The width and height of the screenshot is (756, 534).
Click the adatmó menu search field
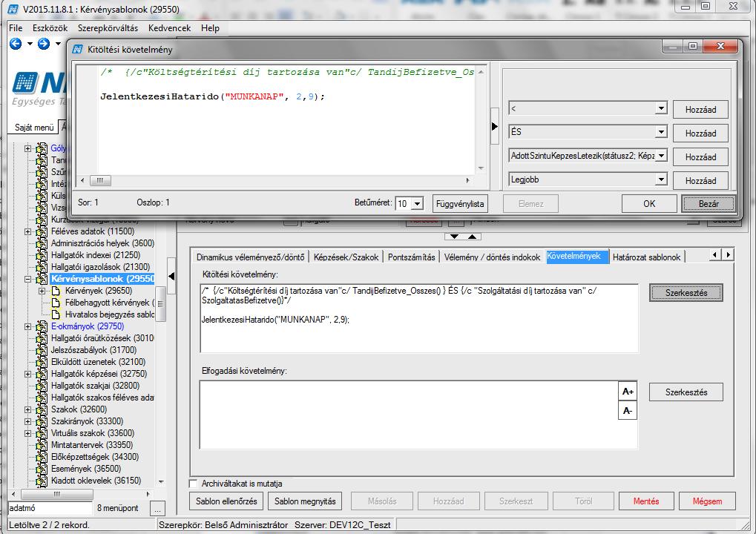click(50, 508)
